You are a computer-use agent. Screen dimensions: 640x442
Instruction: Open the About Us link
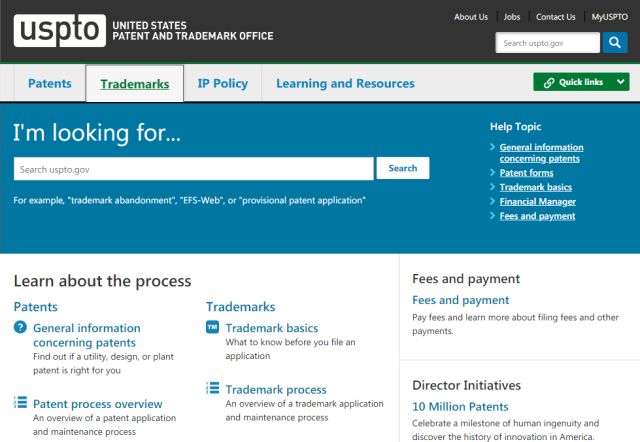click(471, 17)
